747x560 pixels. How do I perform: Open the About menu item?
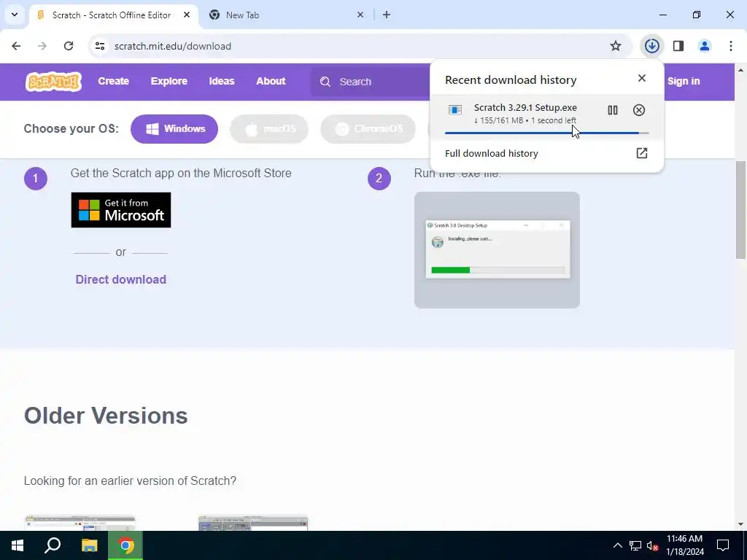coord(271,81)
